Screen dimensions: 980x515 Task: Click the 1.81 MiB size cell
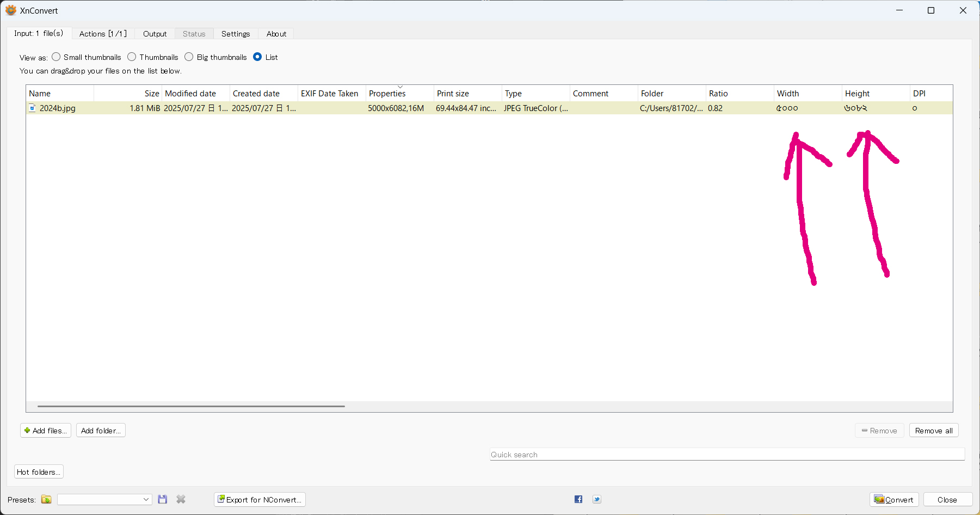coord(145,108)
